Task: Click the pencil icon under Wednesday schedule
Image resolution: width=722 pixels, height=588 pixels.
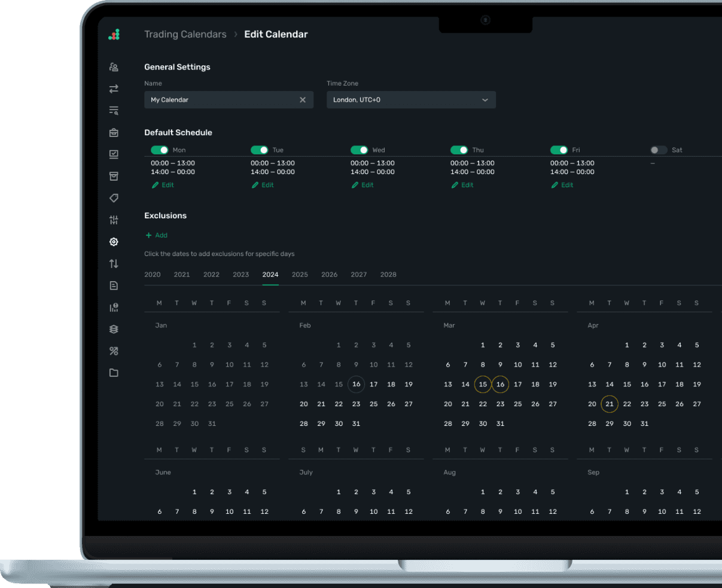Action: coord(355,185)
